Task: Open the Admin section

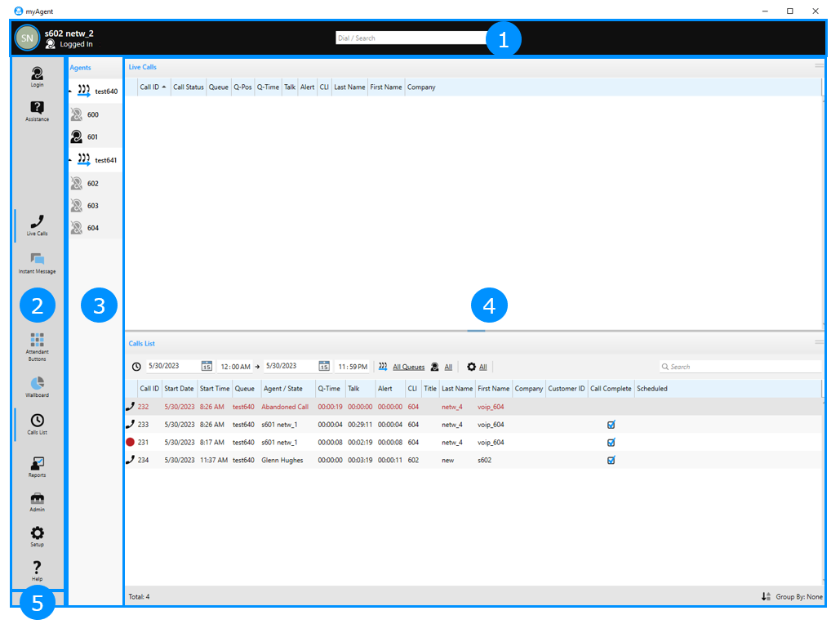Action: click(x=37, y=501)
